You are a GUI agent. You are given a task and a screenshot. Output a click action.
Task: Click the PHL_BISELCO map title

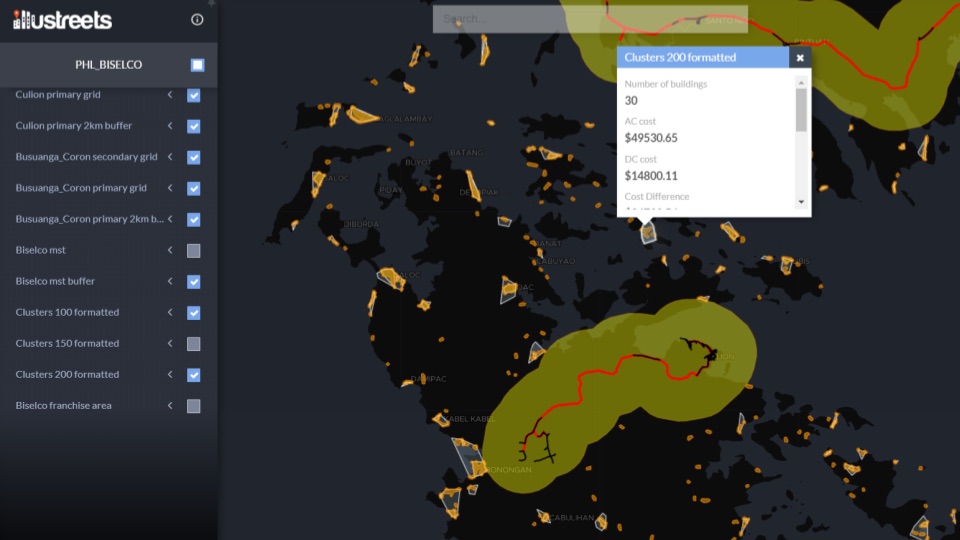[x=108, y=65]
